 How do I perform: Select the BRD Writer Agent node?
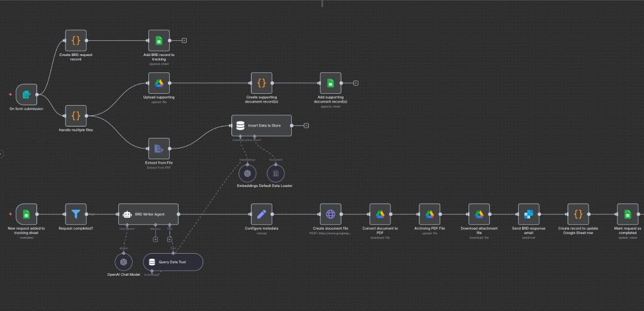tap(148, 214)
